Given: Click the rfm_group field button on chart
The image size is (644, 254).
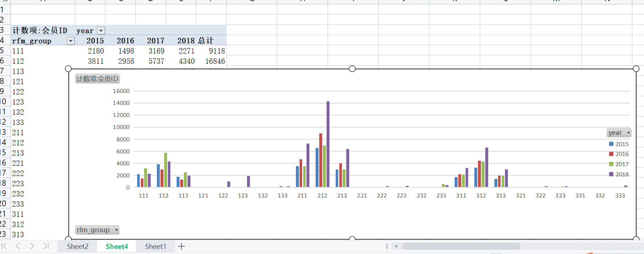Looking at the screenshot, I should pos(97,230).
